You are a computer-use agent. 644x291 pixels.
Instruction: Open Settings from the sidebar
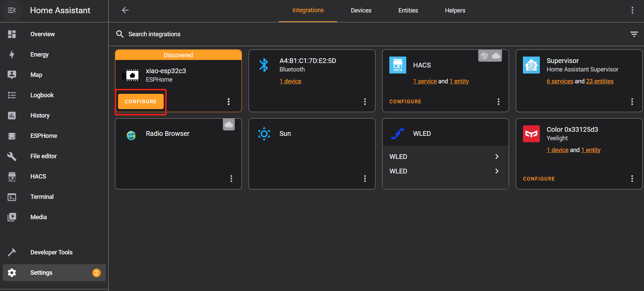(54, 273)
